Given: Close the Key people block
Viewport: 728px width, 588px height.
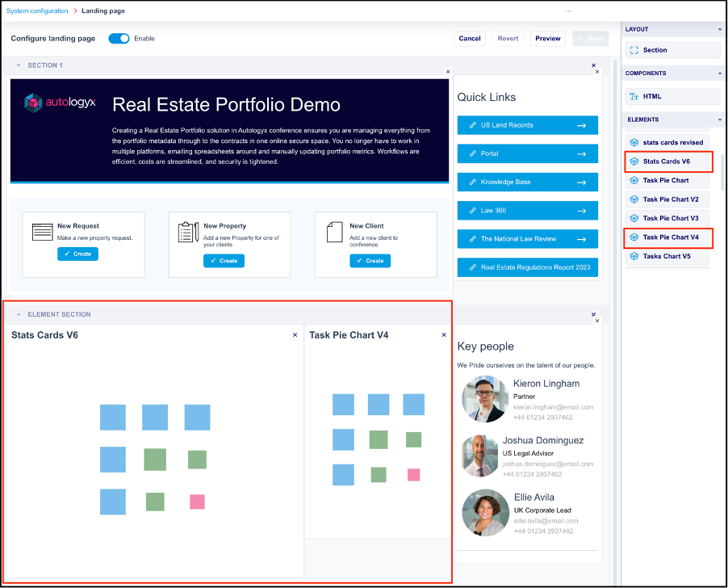Looking at the screenshot, I should click(597, 321).
